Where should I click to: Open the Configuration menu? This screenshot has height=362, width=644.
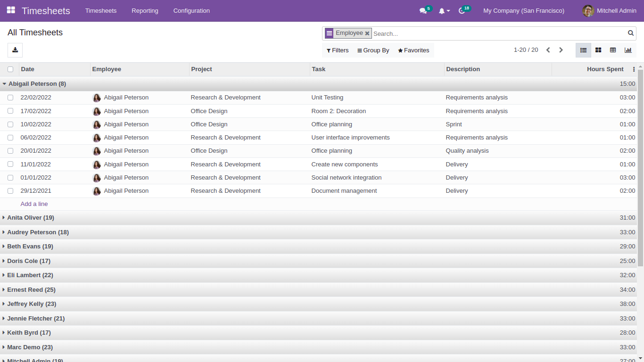click(191, 10)
